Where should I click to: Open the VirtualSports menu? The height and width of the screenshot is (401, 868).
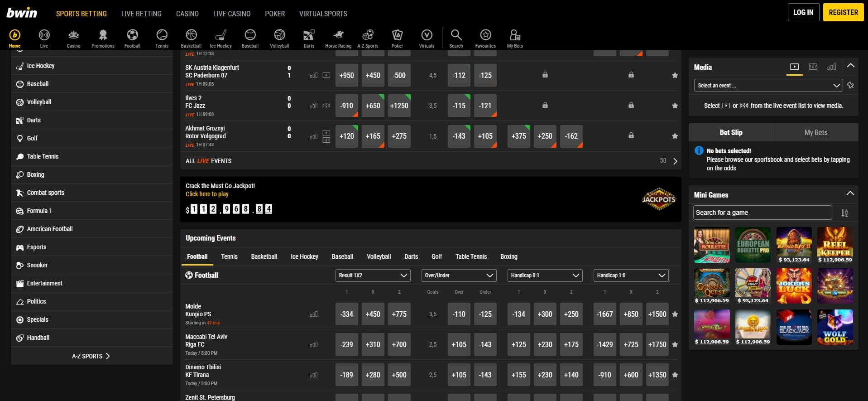323,14
